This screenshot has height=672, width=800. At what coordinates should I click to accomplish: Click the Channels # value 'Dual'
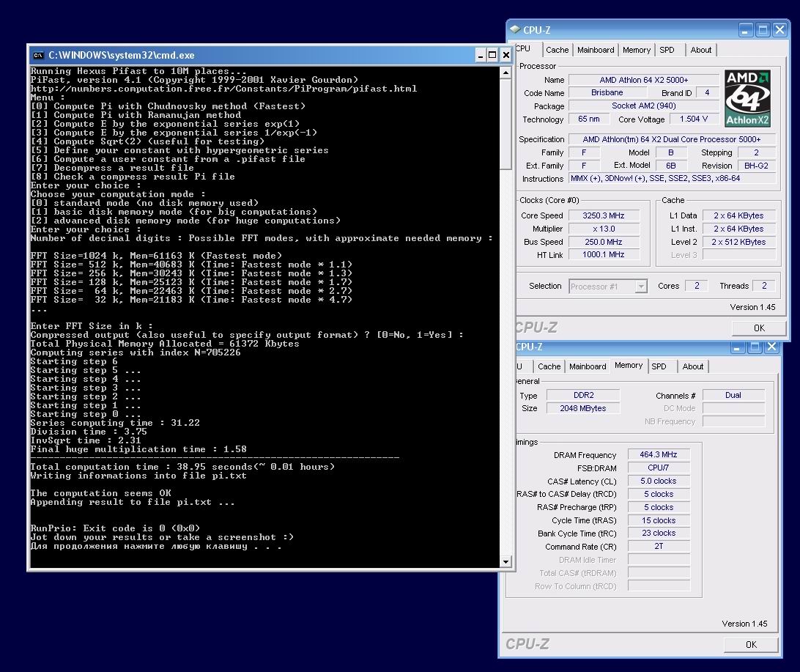[733, 395]
